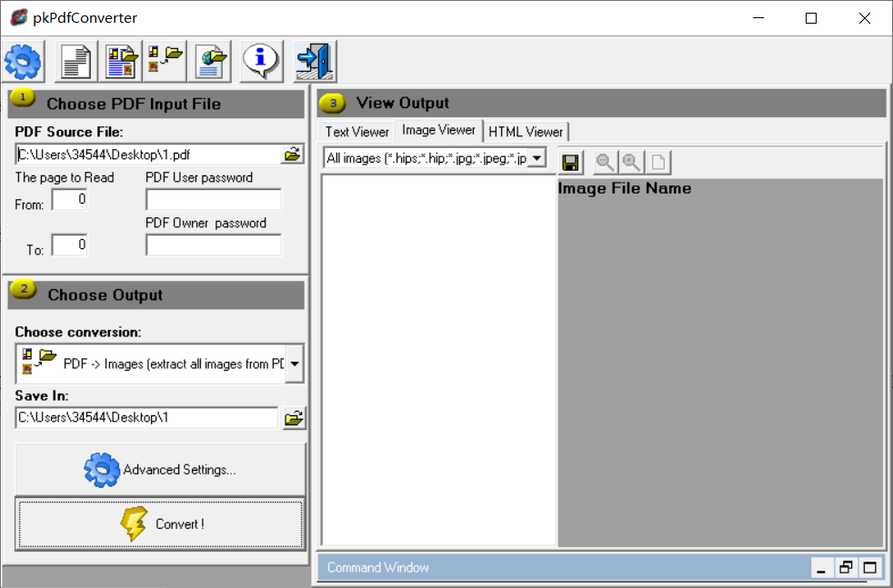The image size is (893, 588).
Task: Switch to the Text Viewer tab
Action: (x=357, y=132)
